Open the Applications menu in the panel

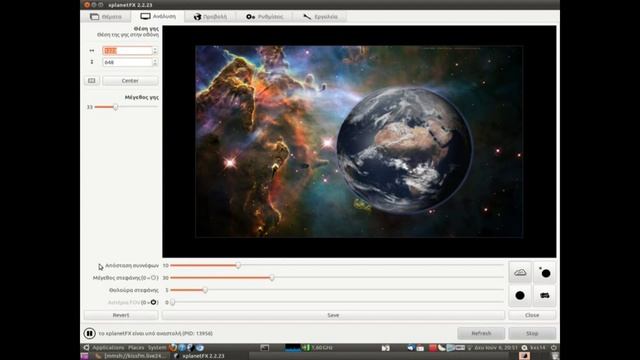[108, 348]
